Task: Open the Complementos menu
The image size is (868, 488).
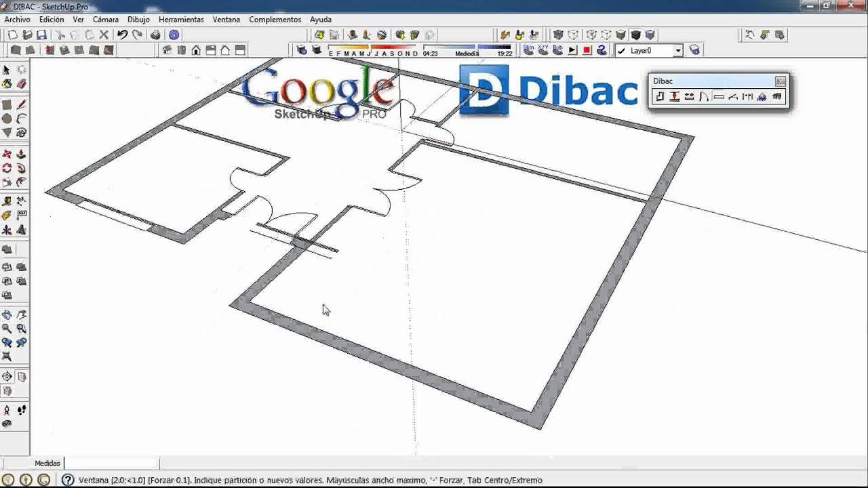Action: pos(275,20)
